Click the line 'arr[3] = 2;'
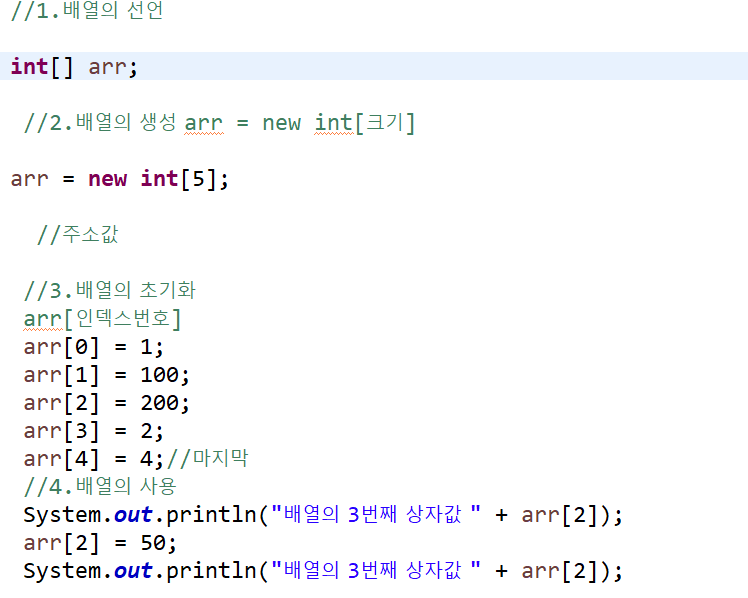Screen dimensions: 748x598 pos(94,431)
